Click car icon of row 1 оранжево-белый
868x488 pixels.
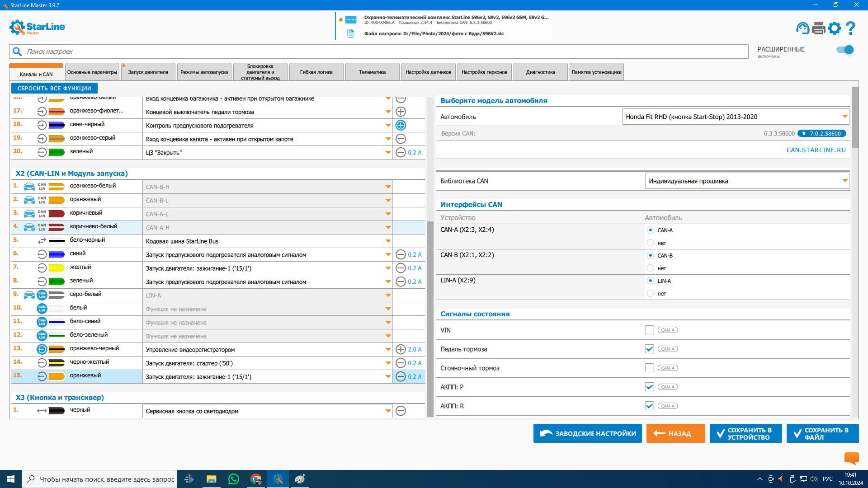[29, 187]
